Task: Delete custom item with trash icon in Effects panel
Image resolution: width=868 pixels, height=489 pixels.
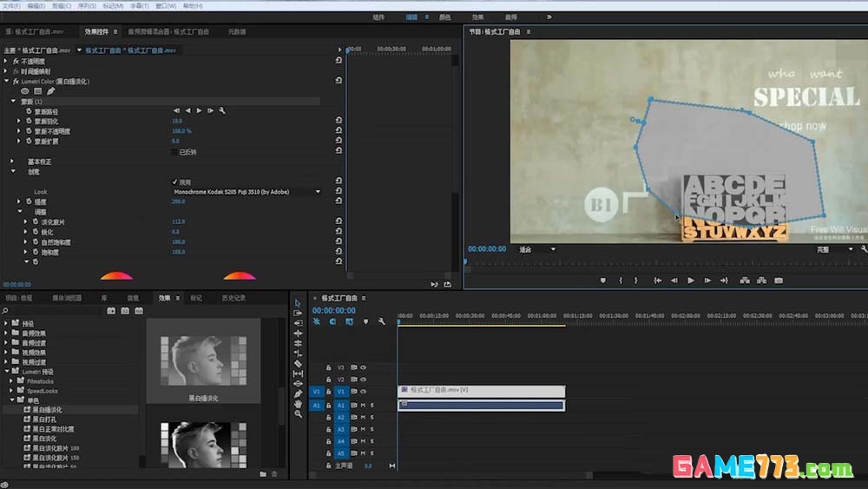Action: point(274,473)
